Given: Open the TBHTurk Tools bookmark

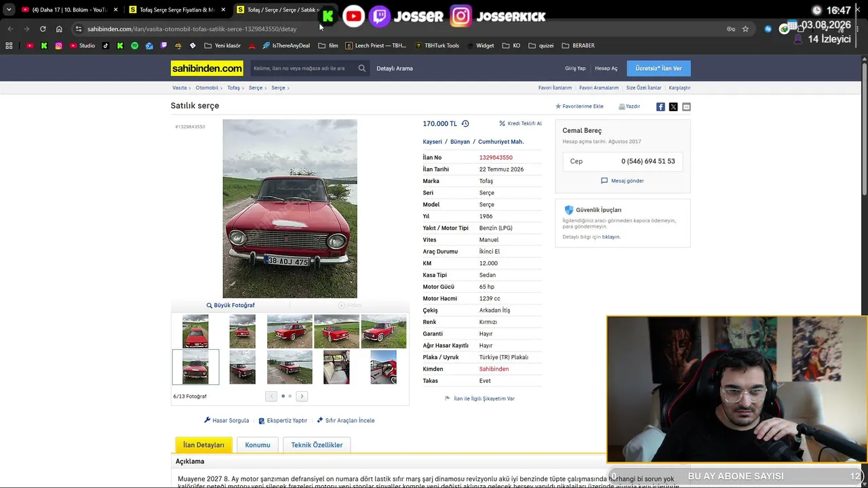Looking at the screenshot, I should [x=437, y=45].
